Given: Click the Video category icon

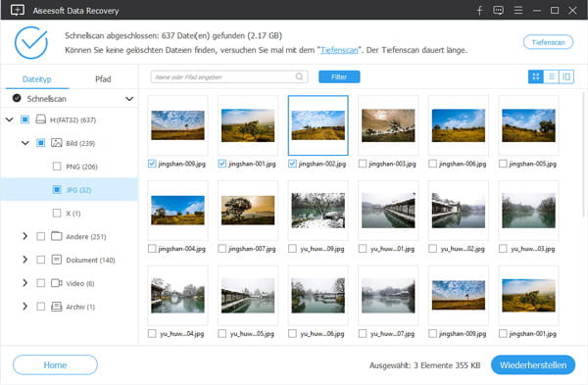Looking at the screenshot, I should pos(56,283).
